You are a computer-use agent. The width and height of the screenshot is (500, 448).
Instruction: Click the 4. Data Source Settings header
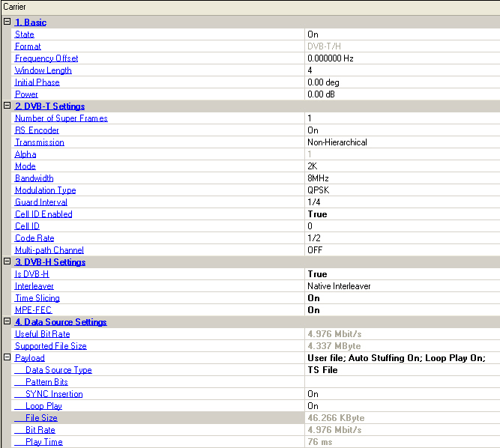click(61, 322)
